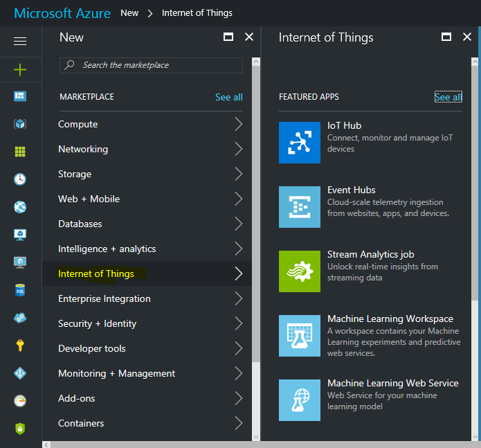Click See all link for Featured Apps
This screenshot has width=481, height=448.
coord(448,98)
